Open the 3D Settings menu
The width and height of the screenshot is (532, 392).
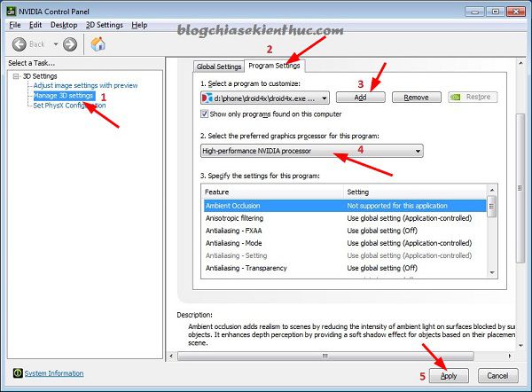point(104,25)
